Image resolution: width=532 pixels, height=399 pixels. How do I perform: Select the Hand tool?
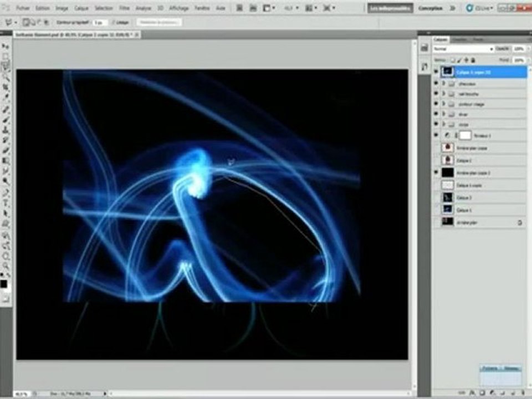[6, 255]
